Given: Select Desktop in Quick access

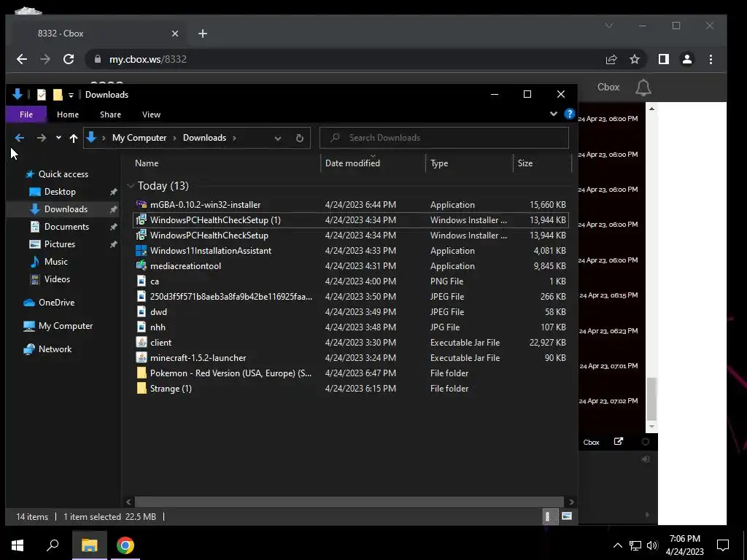Looking at the screenshot, I should tap(60, 192).
